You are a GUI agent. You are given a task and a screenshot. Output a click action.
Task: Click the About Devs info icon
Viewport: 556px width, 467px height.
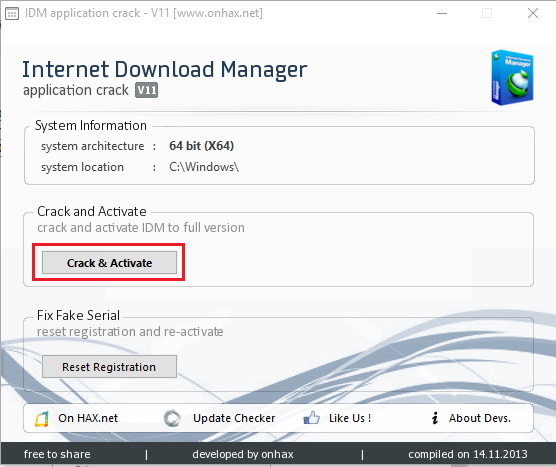click(x=435, y=418)
